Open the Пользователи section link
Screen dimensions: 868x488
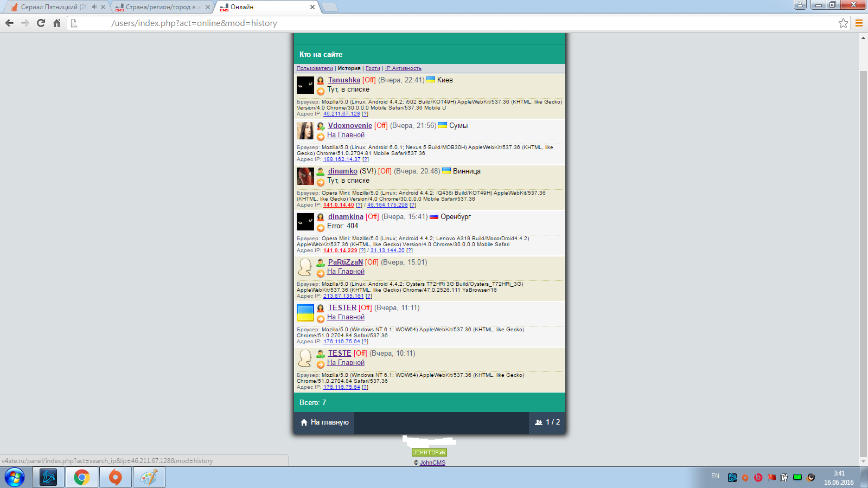pos(315,68)
